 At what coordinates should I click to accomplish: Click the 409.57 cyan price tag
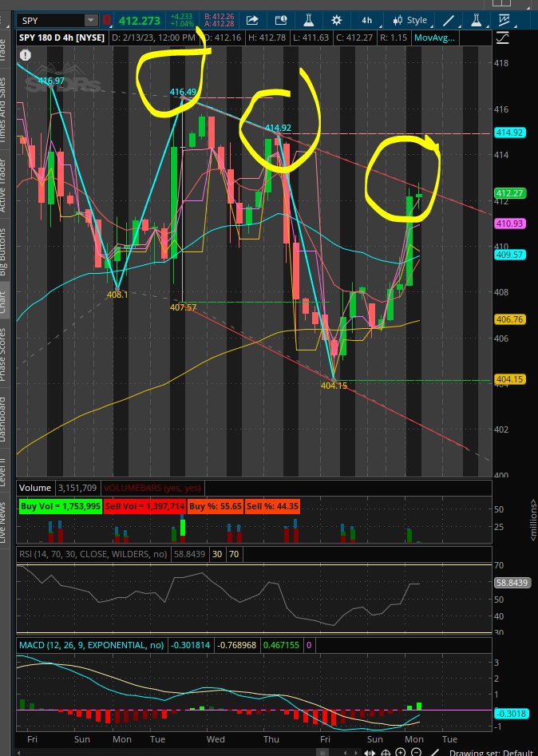[x=509, y=255]
